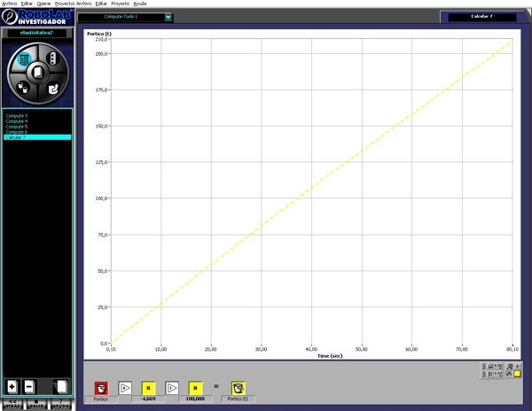532x411 pixels.
Task: Remove a page with the minus icon
Action: (x=29, y=387)
